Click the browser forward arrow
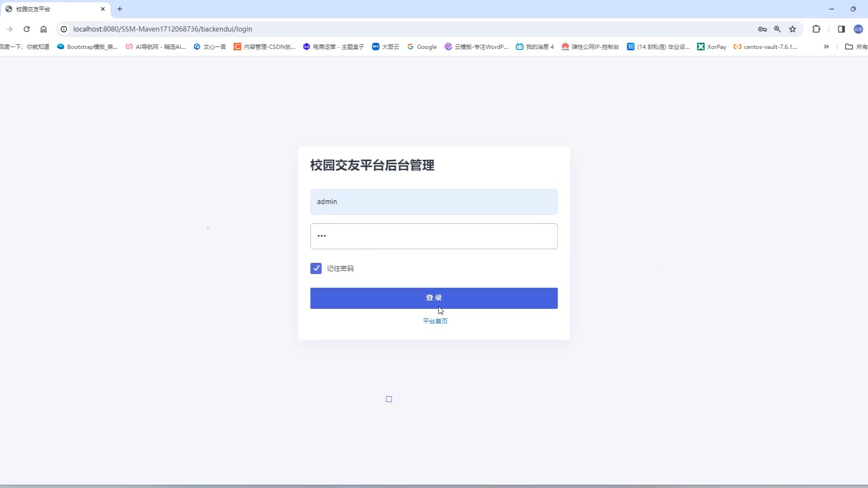This screenshot has height=488, width=868. (x=9, y=29)
